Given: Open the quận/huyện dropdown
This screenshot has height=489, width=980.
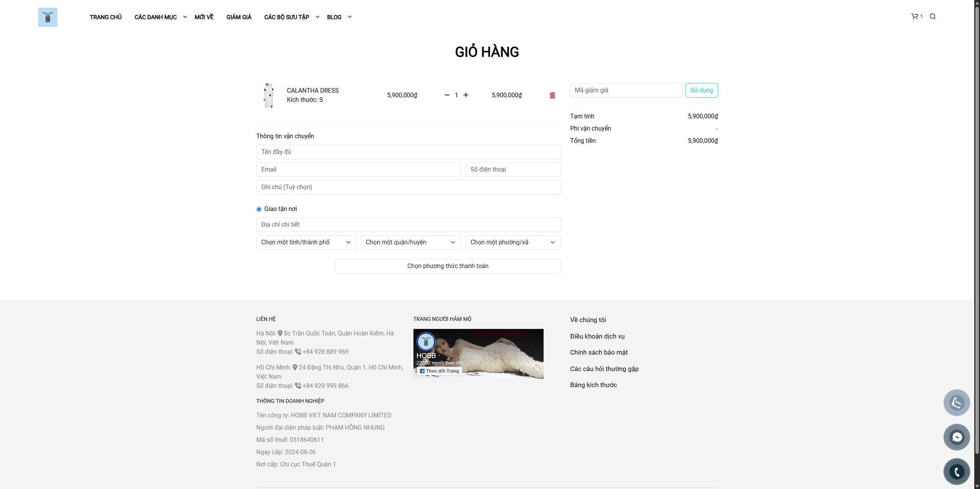Looking at the screenshot, I should coord(410,242).
